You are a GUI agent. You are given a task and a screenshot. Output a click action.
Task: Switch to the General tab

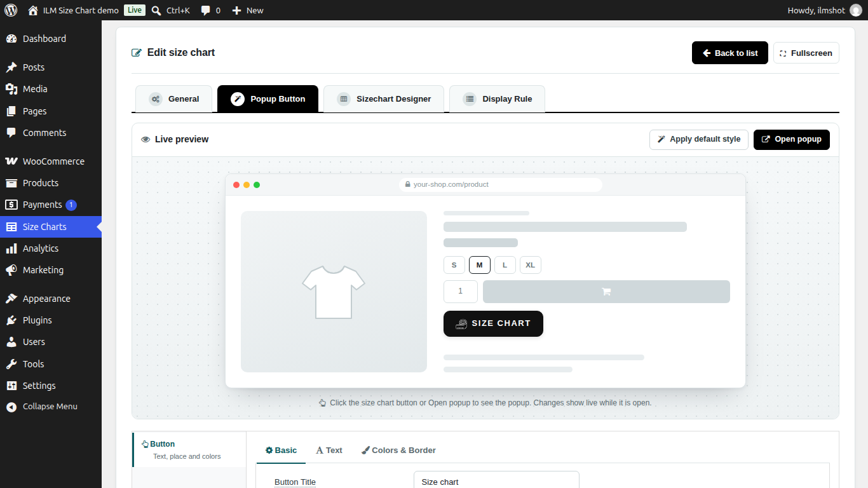174,99
